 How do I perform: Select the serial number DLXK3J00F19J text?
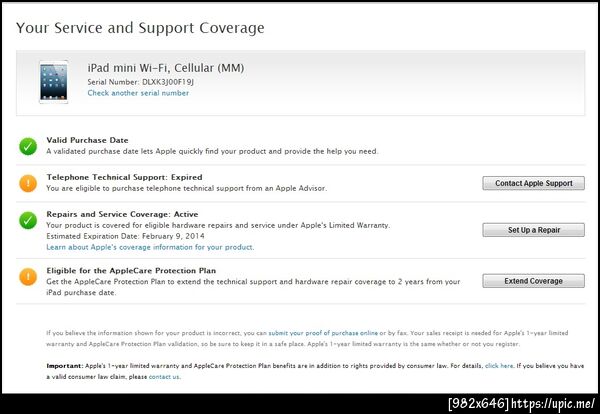click(168, 82)
